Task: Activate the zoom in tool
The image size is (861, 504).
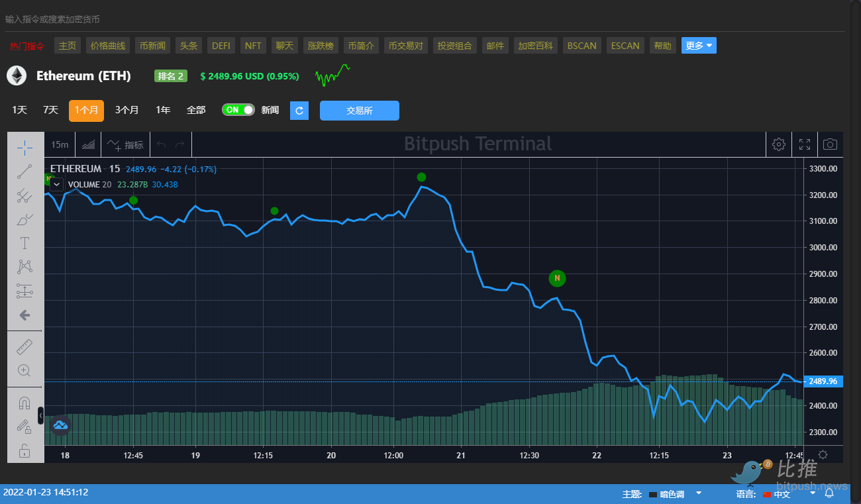Action: 25,370
